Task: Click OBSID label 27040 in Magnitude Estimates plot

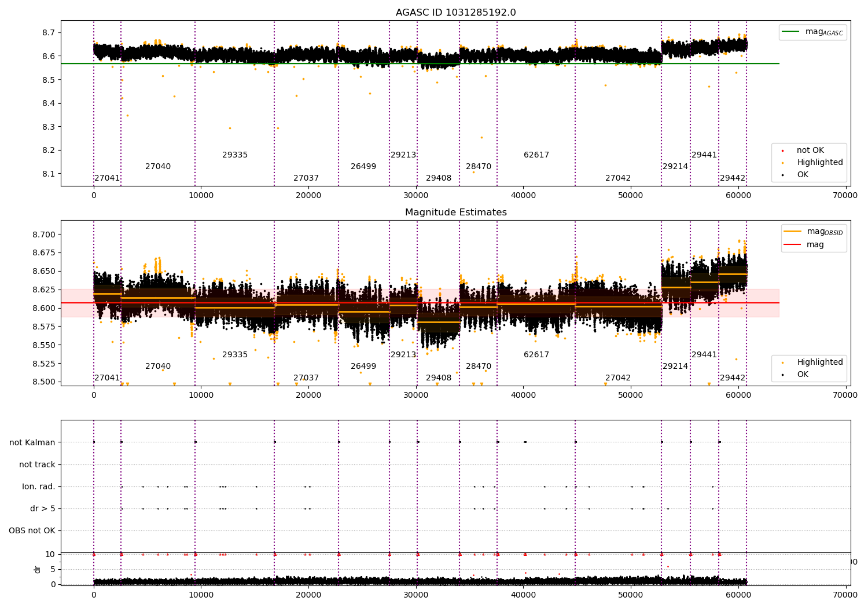Action: 158,367
